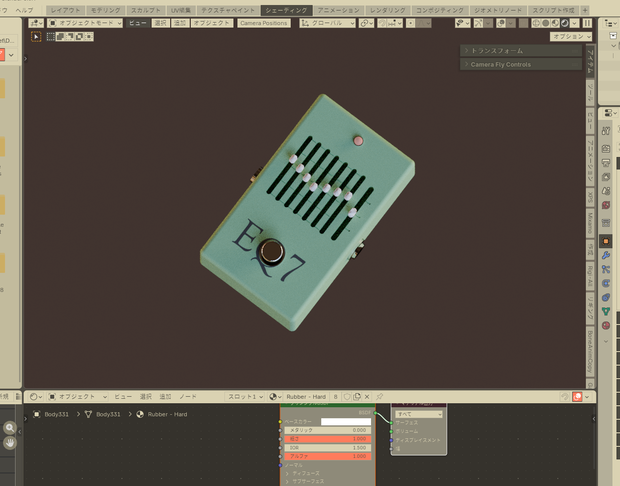The height and width of the screenshot is (486, 620).
Task: Click the white ベースカラー color swatch
Action: pos(346,422)
